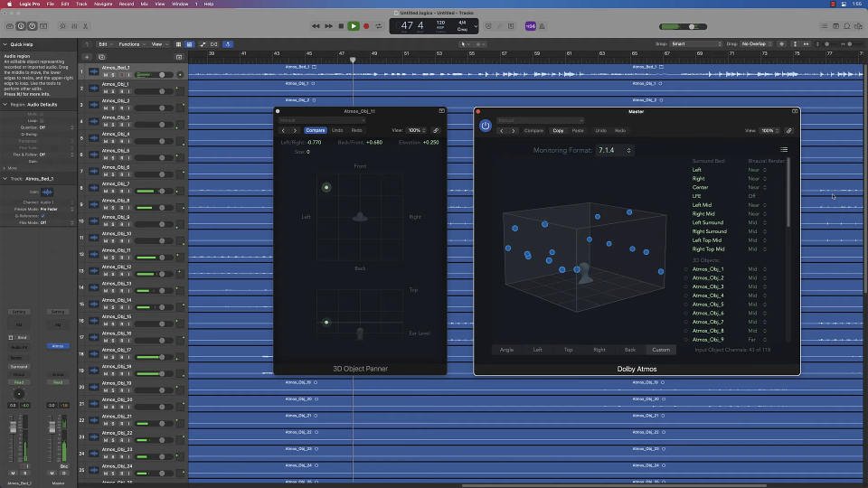This screenshot has width=868, height=488.
Task: Open the File menu in menu bar
Action: click(x=51, y=4)
